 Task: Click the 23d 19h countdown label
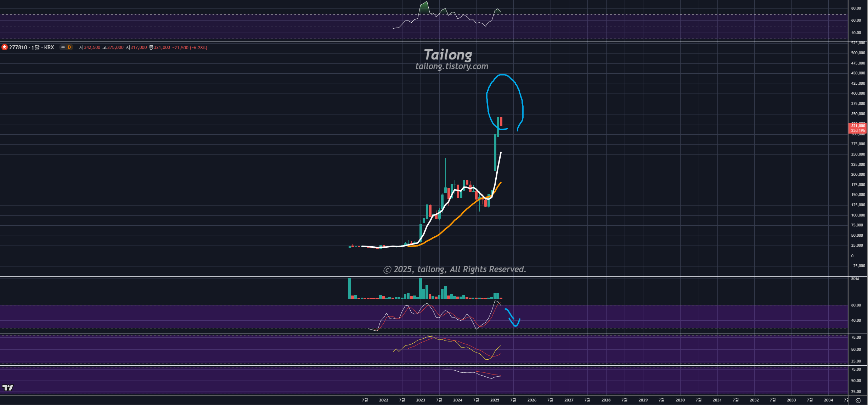point(857,131)
